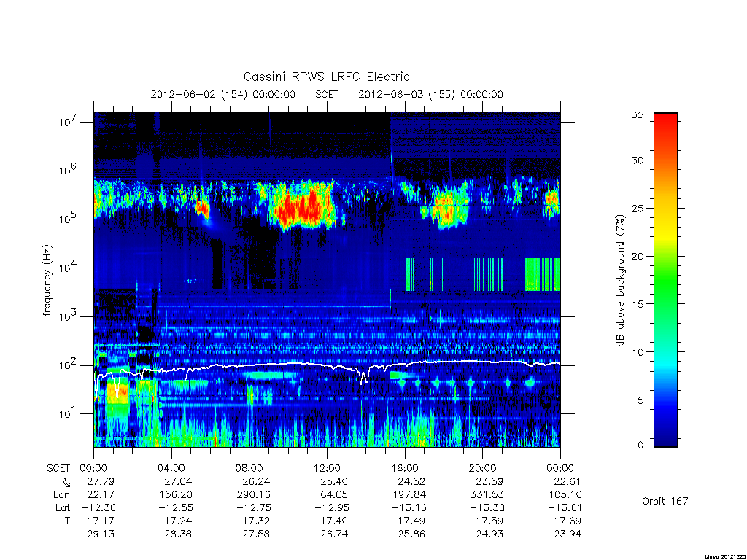Click the Rs value "26.24"

tap(256, 481)
